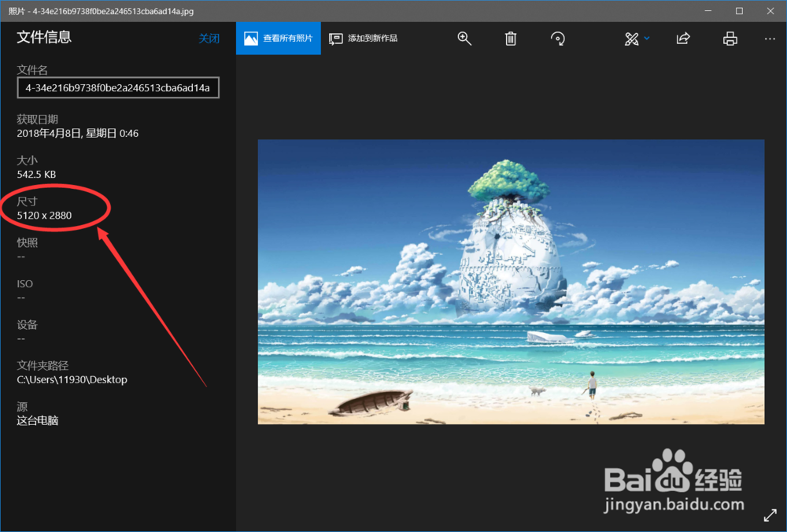Viewport: 787px width, 532px height.
Task: Rotate the photo using the rotate icon
Action: tap(558, 39)
